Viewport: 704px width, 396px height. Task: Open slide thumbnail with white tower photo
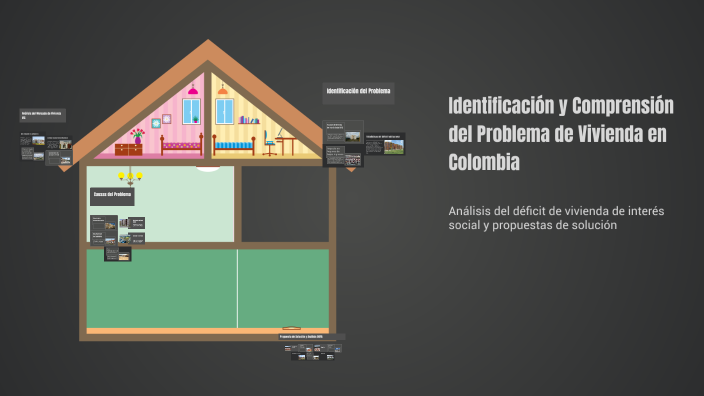343,132
